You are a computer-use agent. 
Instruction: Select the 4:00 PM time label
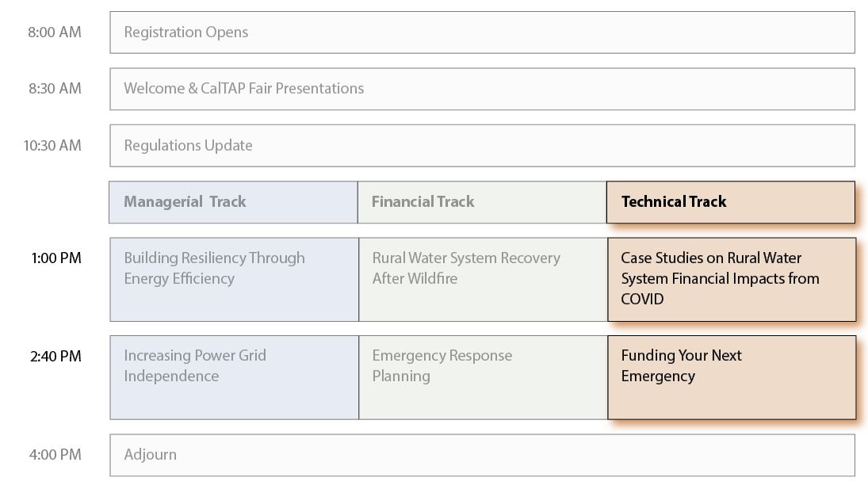click(x=55, y=455)
